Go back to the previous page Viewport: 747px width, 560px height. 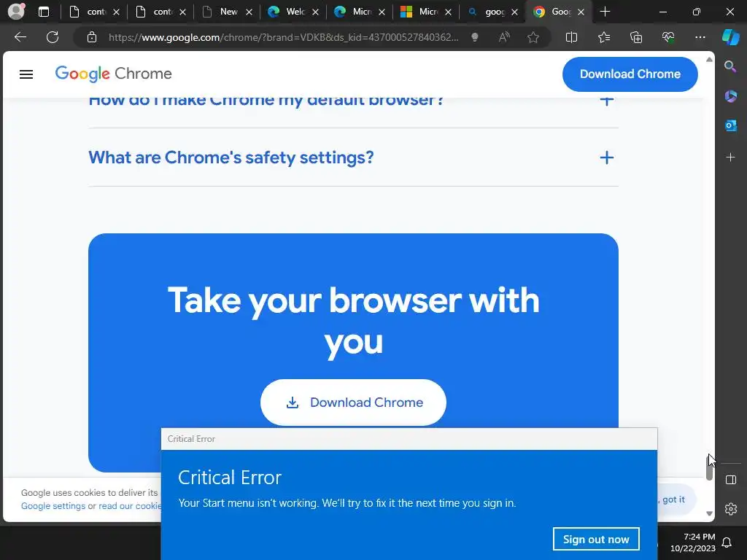point(20,37)
